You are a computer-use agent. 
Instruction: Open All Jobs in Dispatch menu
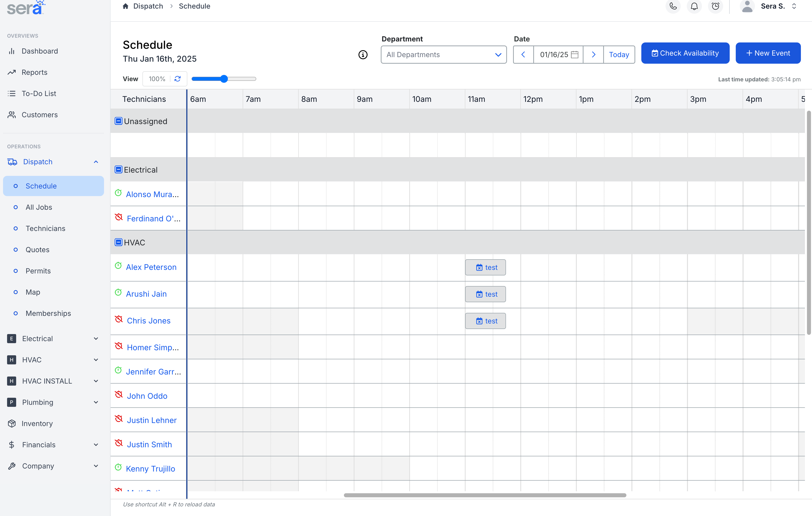(x=39, y=207)
